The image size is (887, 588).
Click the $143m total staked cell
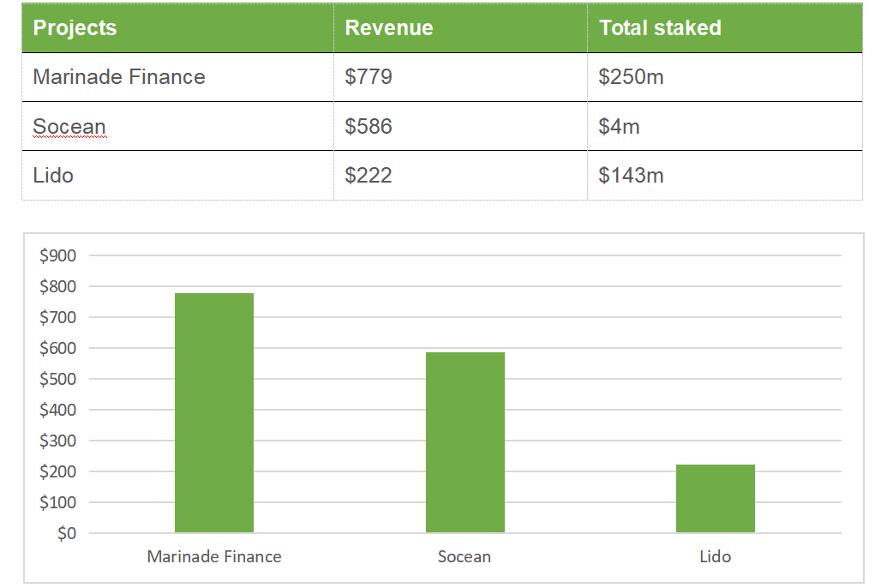725,176
